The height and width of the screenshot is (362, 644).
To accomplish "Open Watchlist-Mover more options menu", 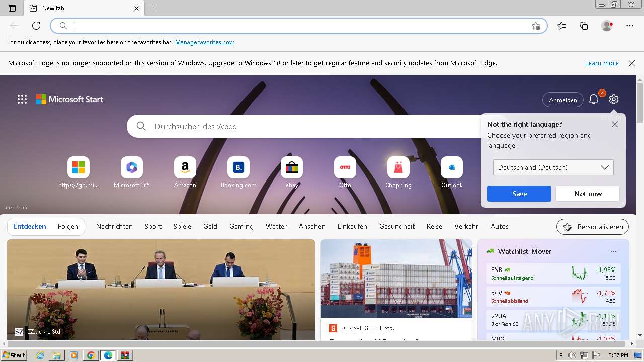I will coord(613,251).
